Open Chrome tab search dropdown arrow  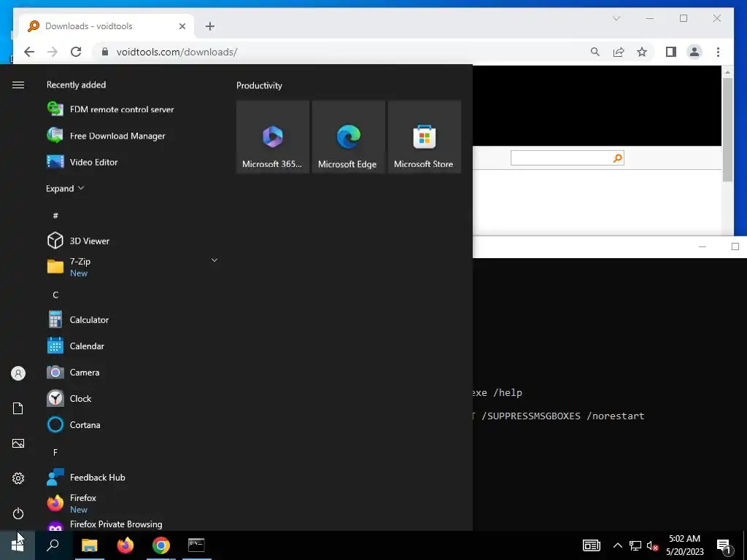click(x=616, y=18)
